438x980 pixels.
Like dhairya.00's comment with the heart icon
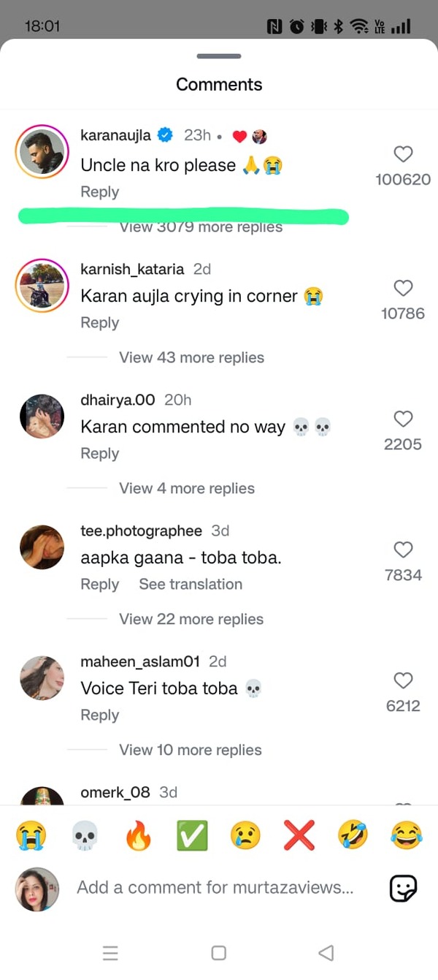tap(403, 419)
